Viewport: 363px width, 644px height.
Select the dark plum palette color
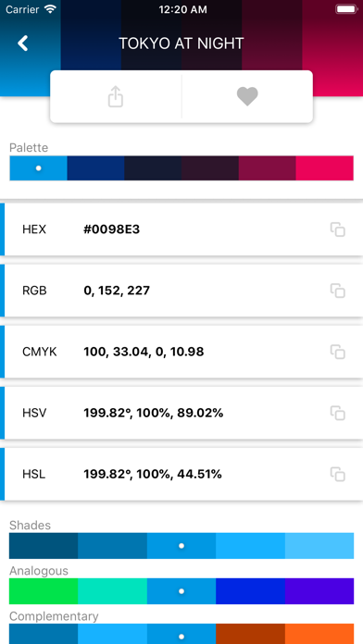(210, 168)
